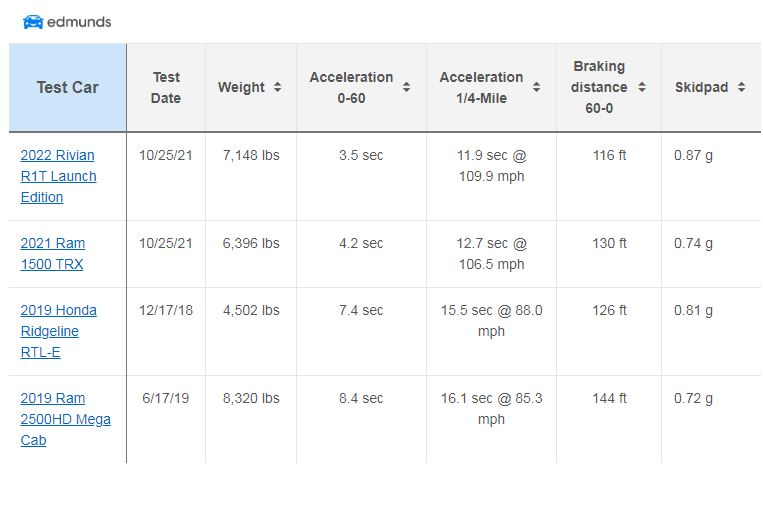Click the 12/17/18 test date cell

click(x=166, y=310)
